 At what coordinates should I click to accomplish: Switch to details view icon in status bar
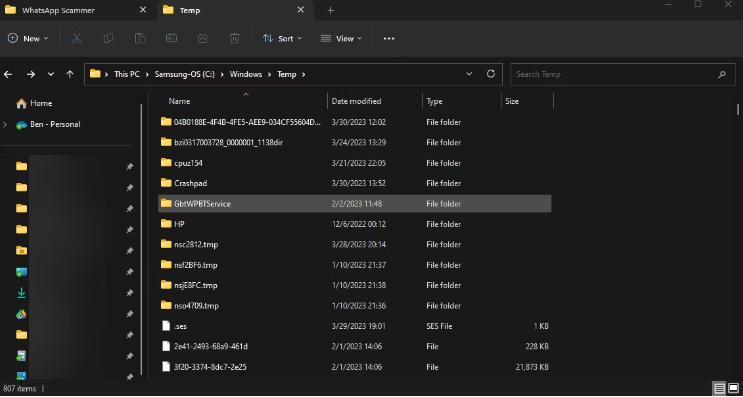point(720,389)
